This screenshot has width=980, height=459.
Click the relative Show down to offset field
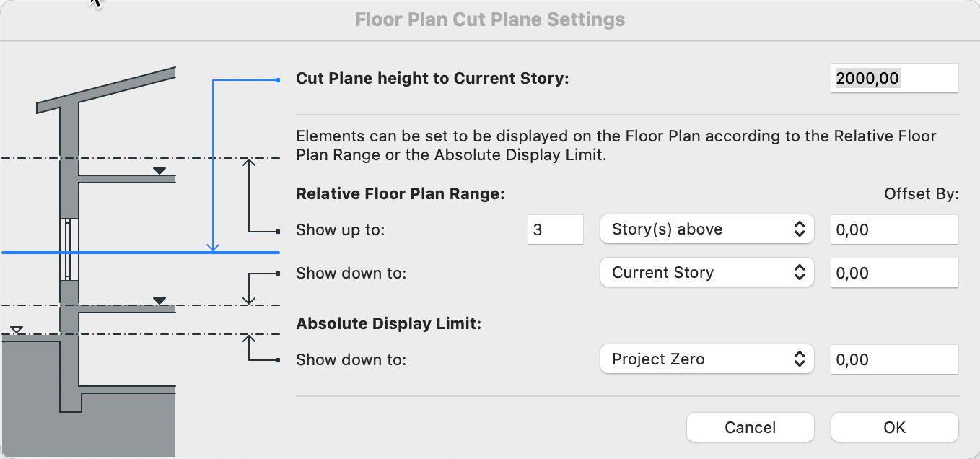tap(895, 273)
